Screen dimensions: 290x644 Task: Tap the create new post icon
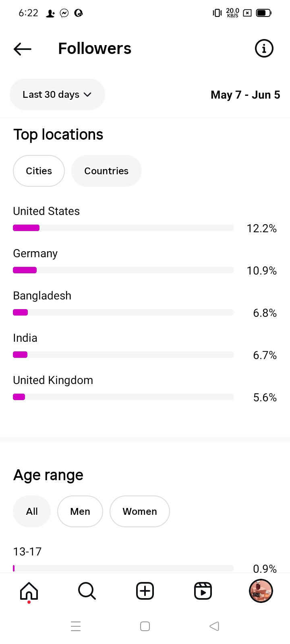(x=145, y=591)
